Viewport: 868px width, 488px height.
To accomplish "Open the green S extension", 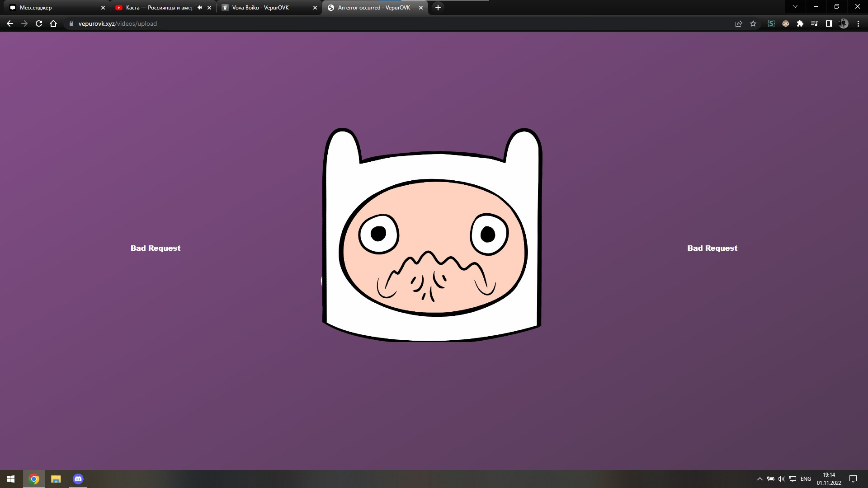I will point(771,23).
